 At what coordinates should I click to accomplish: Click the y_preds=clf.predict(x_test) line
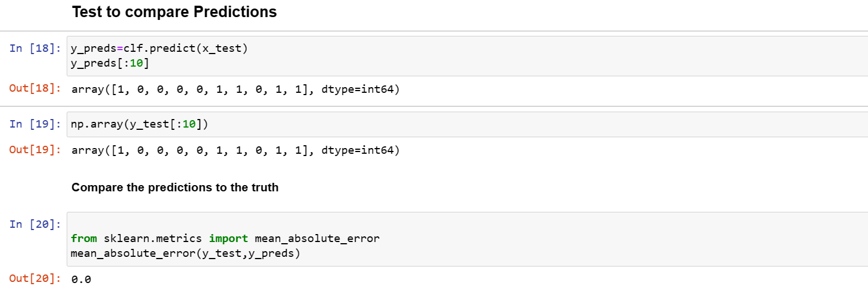coord(159,49)
